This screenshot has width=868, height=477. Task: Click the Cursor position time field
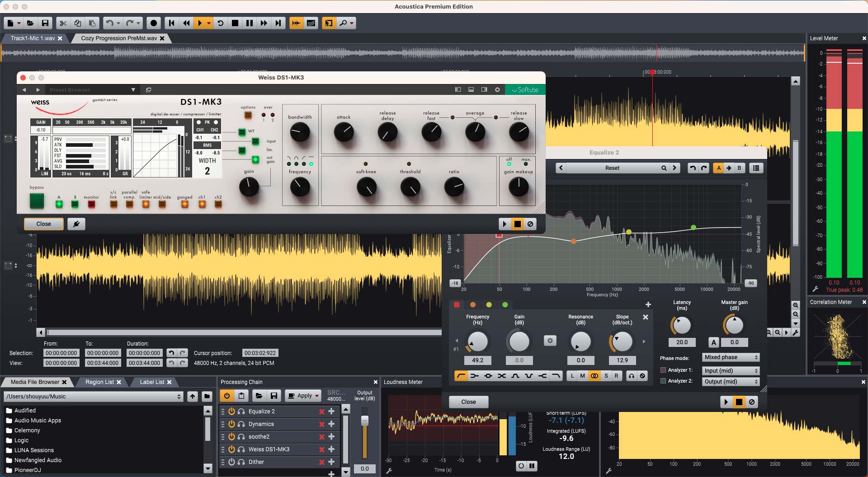tap(260, 353)
